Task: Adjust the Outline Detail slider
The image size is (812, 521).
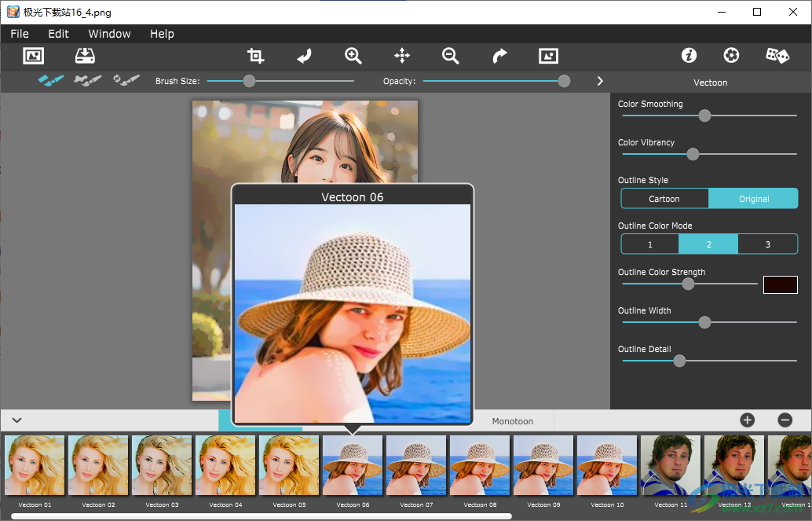Action: 679,361
